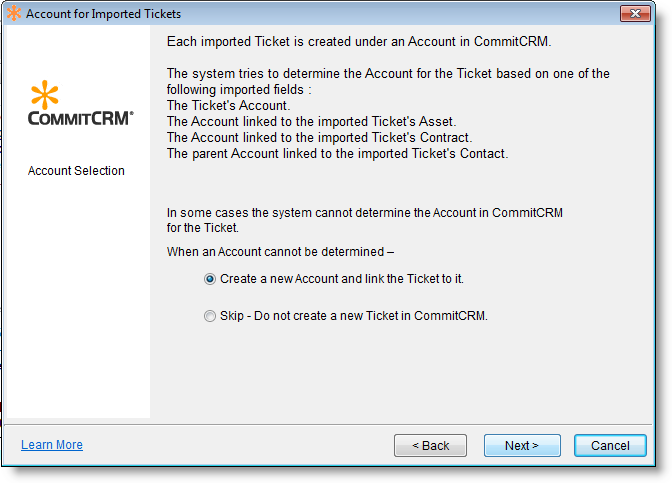This screenshot has width=672, height=483.
Task: Choose the 'Skip - Do not create' radio option
Action: pyautogui.click(x=210, y=316)
